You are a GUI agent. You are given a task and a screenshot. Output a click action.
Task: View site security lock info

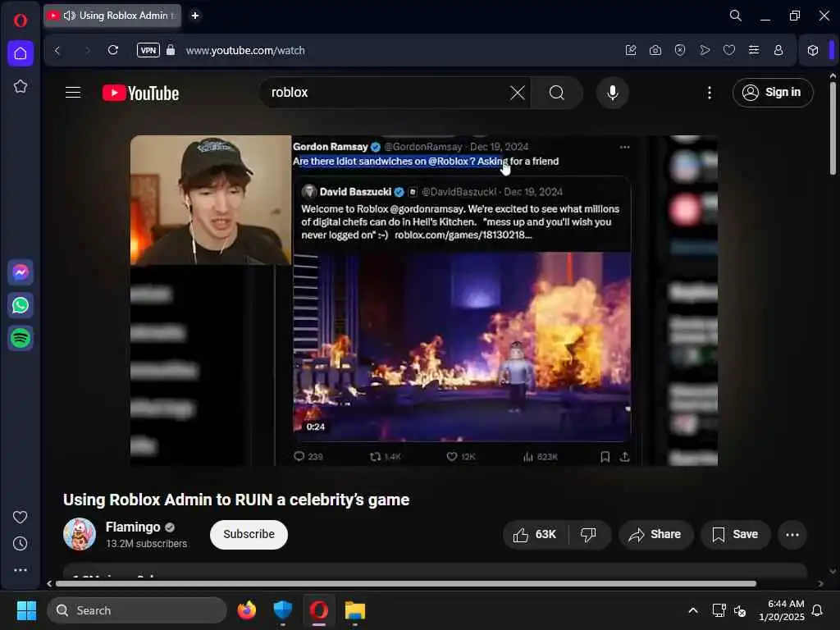pos(171,50)
